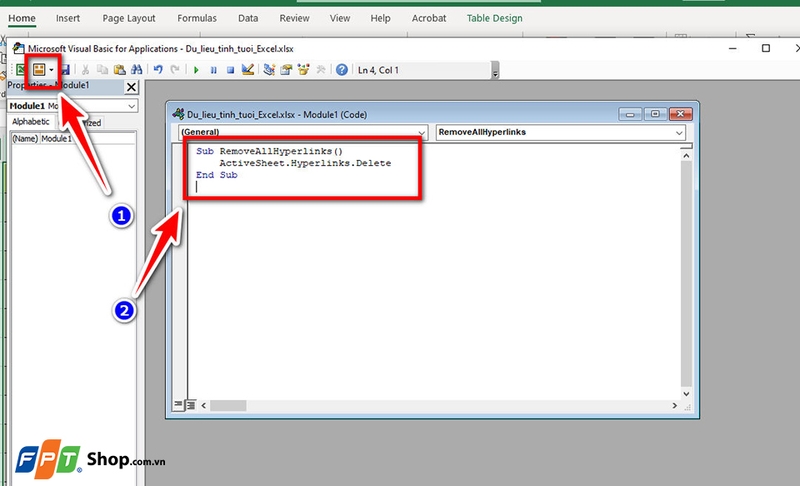Click the Save floppy disk icon
This screenshot has height=486, width=800.
point(66,70)
